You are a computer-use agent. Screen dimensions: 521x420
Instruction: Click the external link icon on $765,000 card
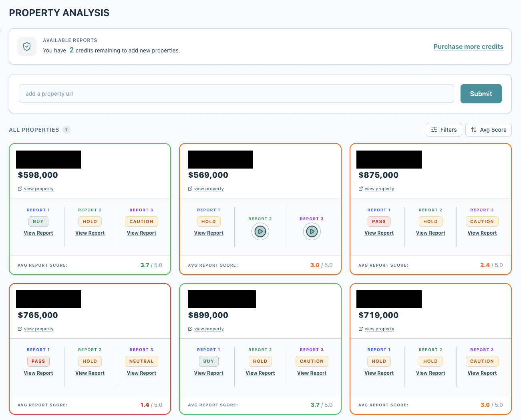pyautogui.click(x=20, y=329)
